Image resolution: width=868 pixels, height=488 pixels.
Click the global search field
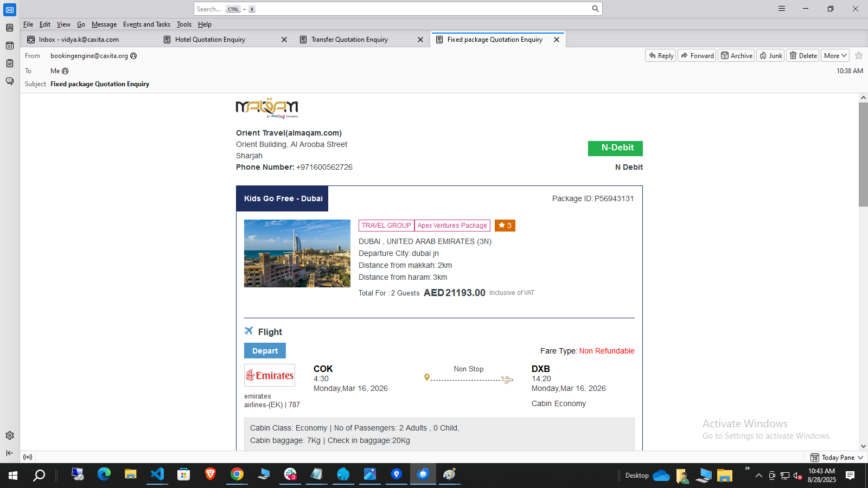[x=391, y=9]
